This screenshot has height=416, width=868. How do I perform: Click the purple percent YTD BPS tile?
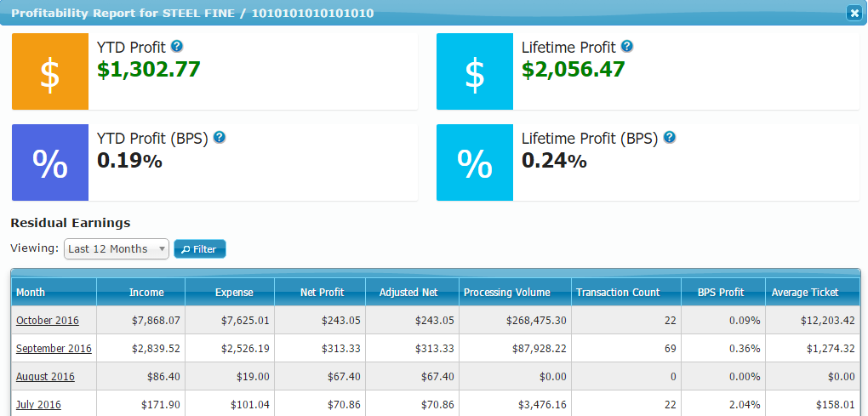[50, 162]
